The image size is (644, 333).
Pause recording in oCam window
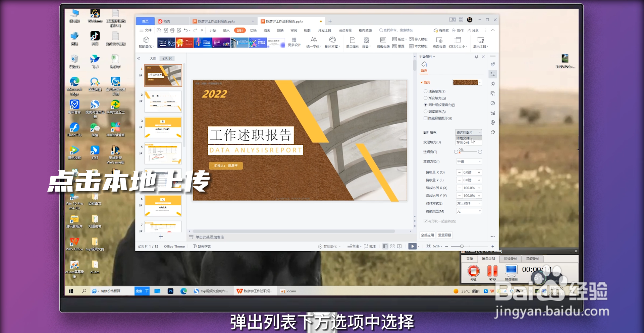click(x=492, y=272)
